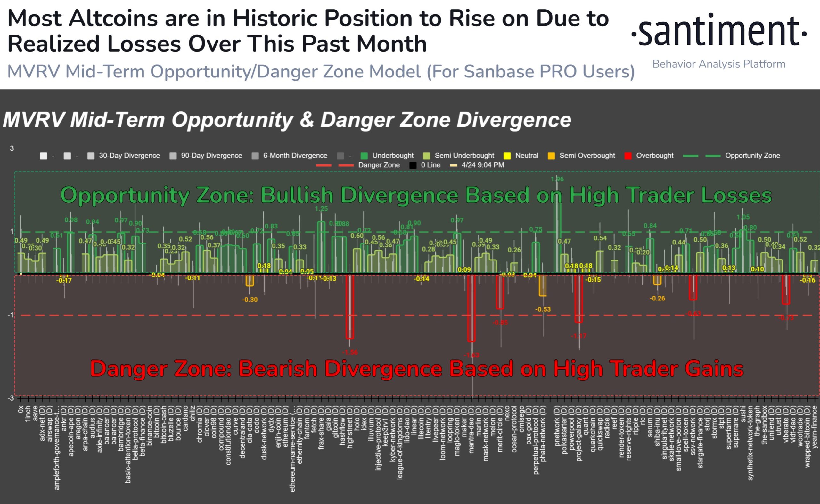Viewport: 820px width, 504px height.
Task: Click the red Overbought legend swatch
Action: click(628, 156)
